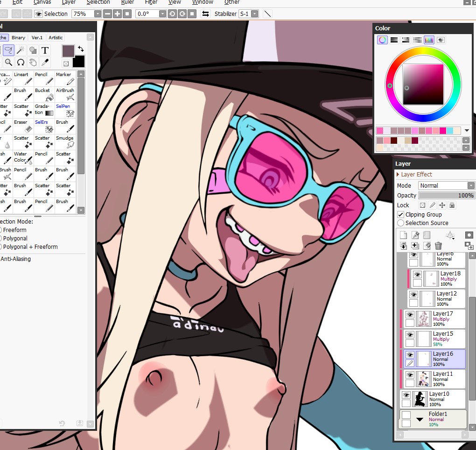Viewport: 476px width, 450px height.
Task: Choose the Bucket fill tool
Action: tap(44, 94)
